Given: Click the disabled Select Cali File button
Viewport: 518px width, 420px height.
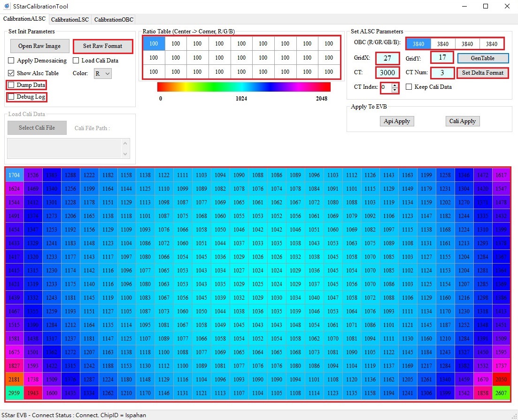Looking at the screenshot, I should [37, 128].
